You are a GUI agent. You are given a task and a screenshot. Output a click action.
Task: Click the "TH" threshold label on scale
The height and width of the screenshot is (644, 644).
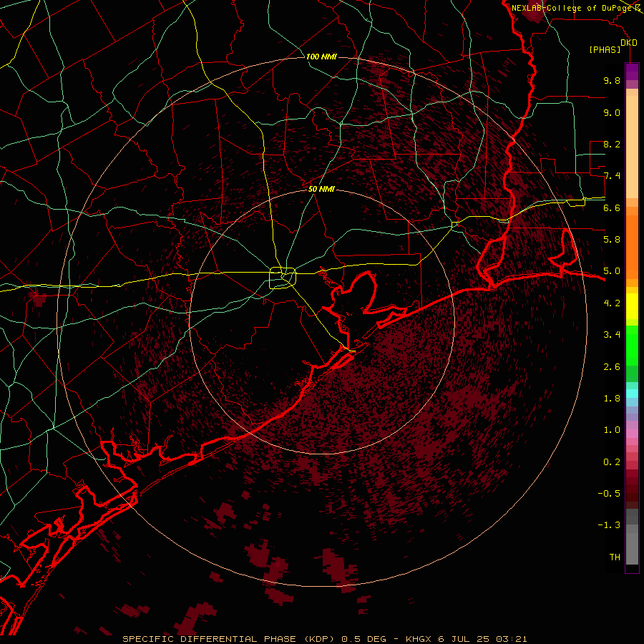615,557
